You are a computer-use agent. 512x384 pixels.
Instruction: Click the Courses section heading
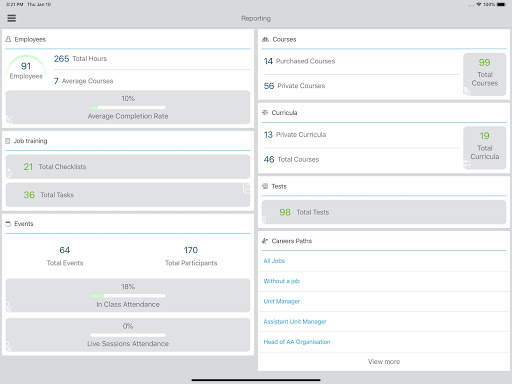tap(284, 39)
